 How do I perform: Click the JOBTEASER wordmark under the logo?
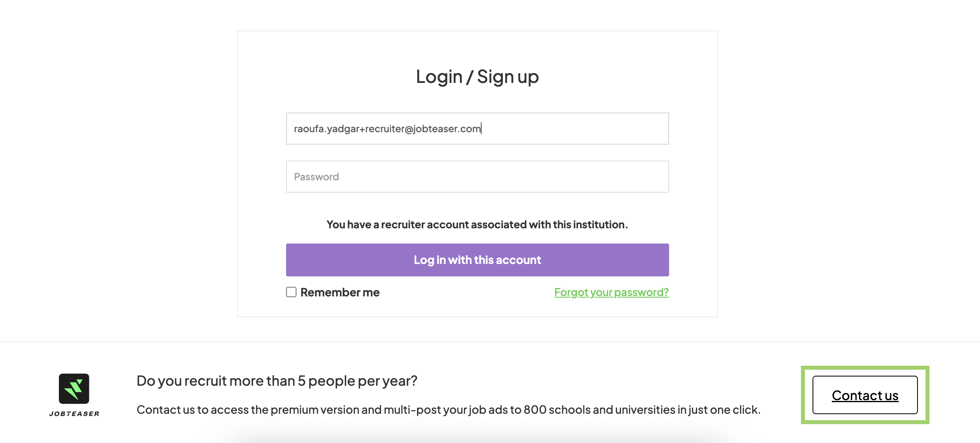(74, 414)
